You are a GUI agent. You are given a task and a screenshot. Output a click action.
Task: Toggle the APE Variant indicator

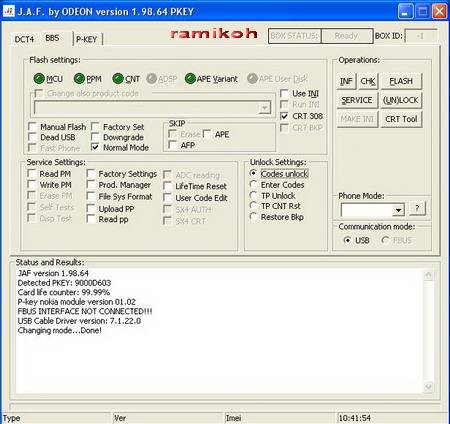point(190,79)
